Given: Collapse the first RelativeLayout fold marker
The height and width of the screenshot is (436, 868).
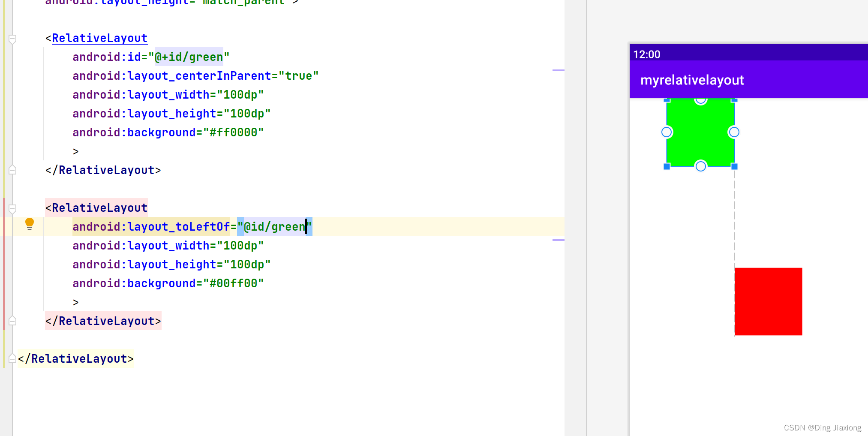Looking at the screenshot, I should point(12,39).
